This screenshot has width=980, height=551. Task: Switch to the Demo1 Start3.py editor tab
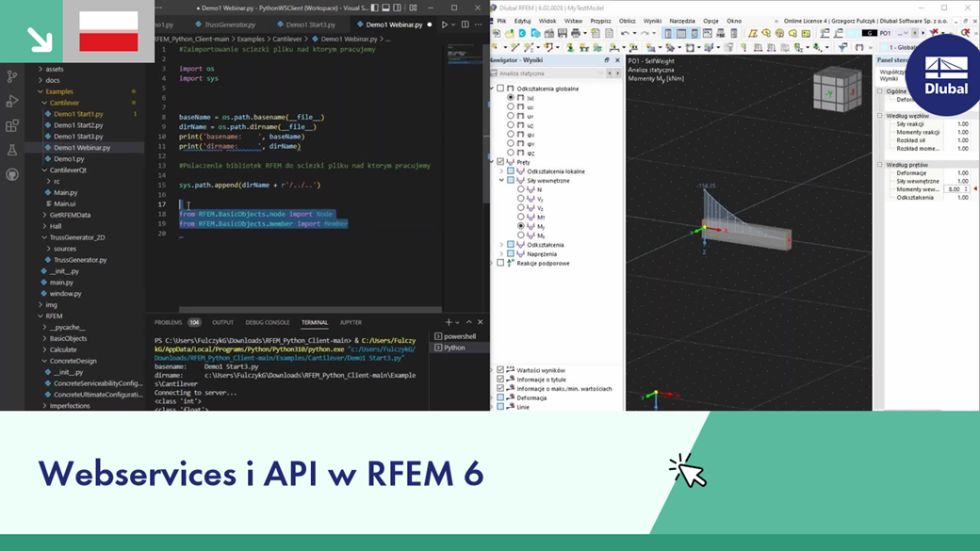click(310, 24)
